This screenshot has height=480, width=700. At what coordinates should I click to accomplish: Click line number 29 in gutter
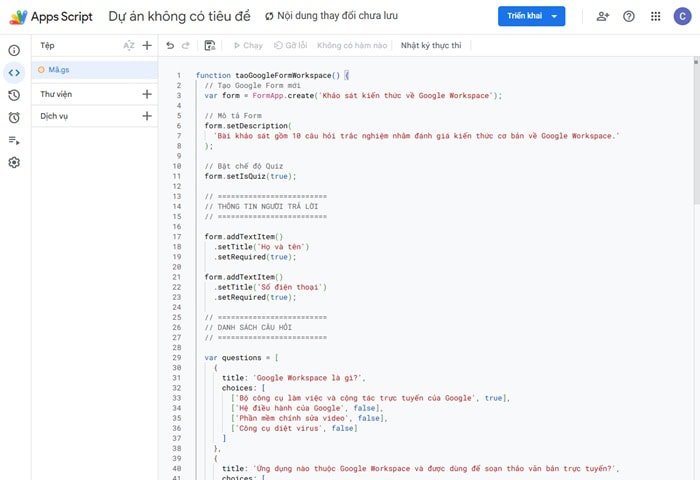click(177, 358)
